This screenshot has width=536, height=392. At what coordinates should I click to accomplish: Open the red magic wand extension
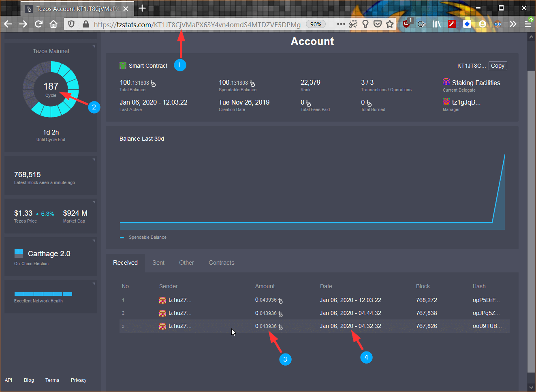coord(452,24)
